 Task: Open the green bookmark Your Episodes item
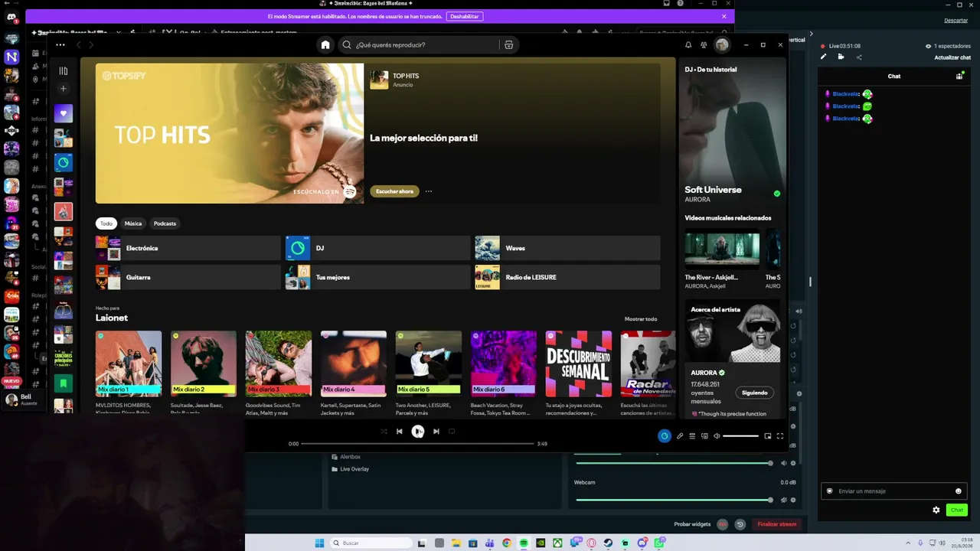click(x=64, y=383)
